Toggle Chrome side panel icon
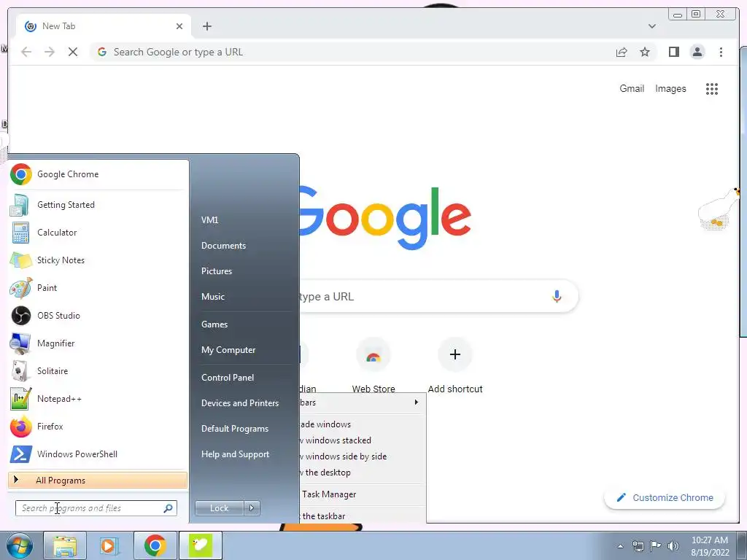Image resolution: width=747 pixels, height=560 pixels. tap(673, 52)
